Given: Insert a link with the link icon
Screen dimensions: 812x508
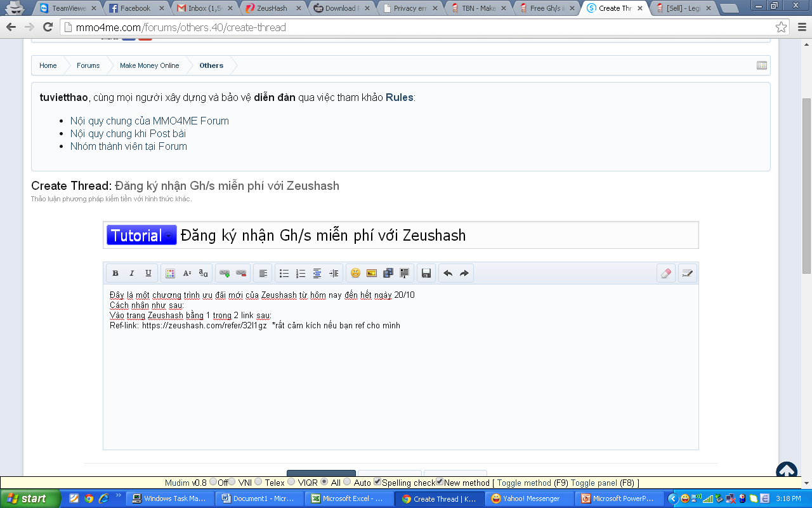Looking at the screenshot, I should click(x=225, y=273).
